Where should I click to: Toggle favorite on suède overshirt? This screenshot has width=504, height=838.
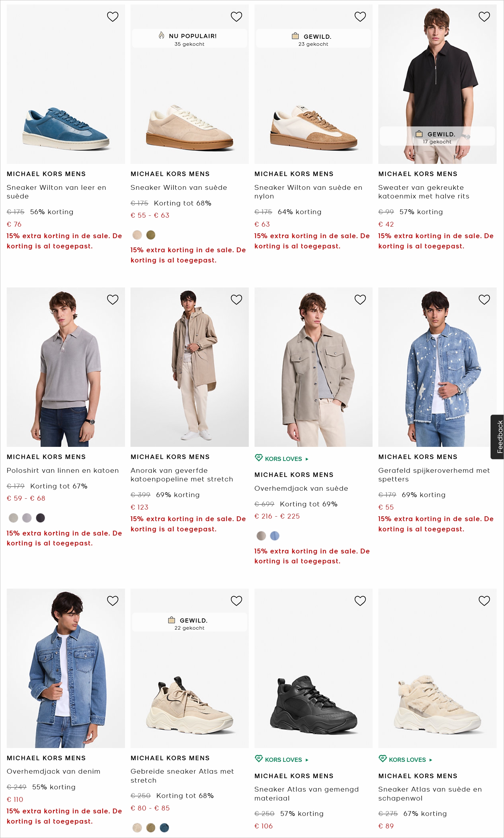pyautogui.click(x=360, y=299)
